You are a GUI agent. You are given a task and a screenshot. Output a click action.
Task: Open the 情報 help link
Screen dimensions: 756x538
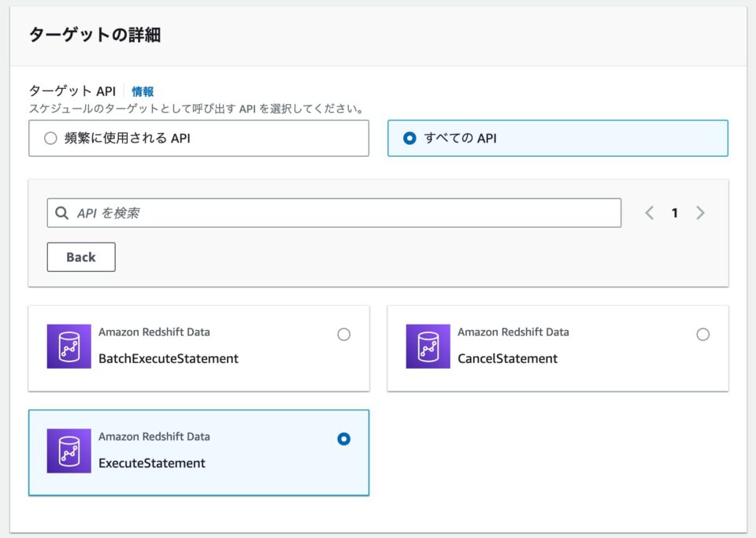point(144,91)
